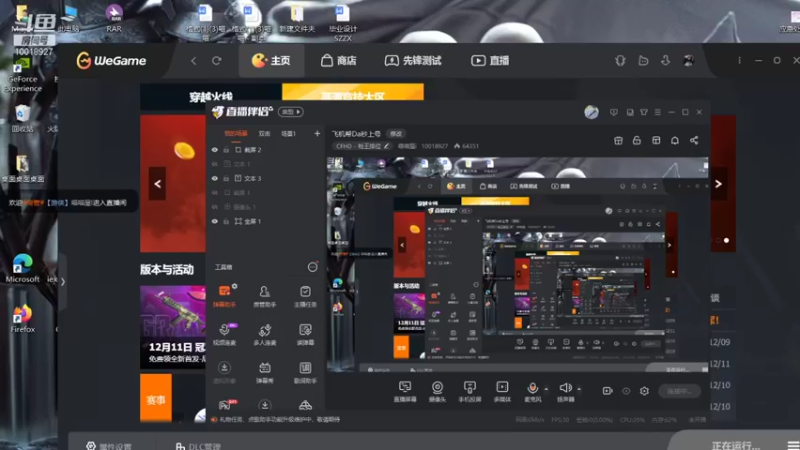Toggle visibility of 截屏 1 source
The image size is (800, 450).
[215, 193]
